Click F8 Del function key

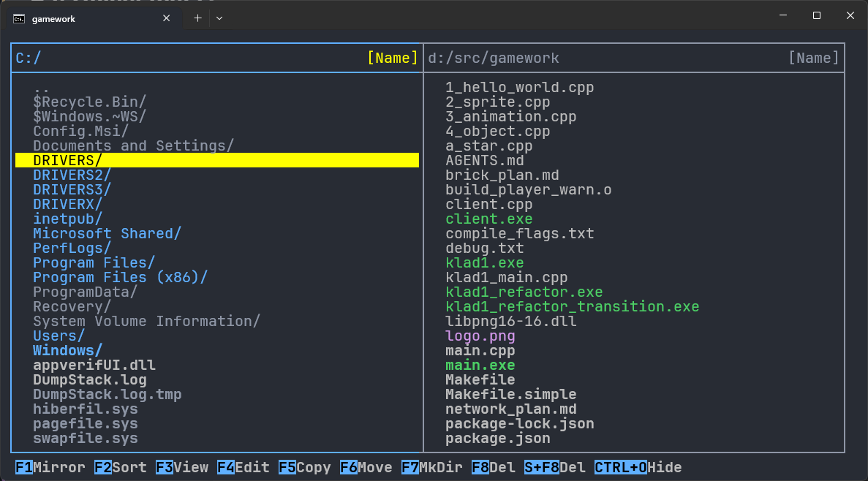coord(494,467)
